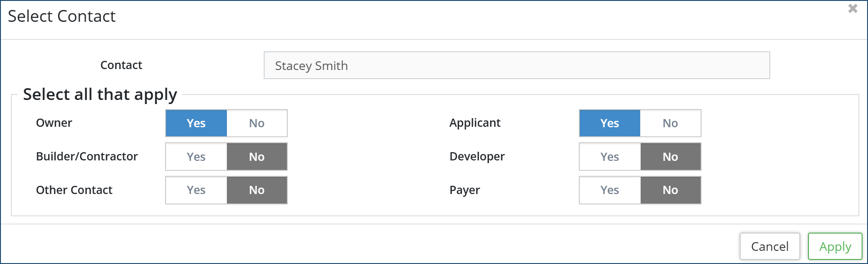
Task: Mark Developer as No
Action: click(x=670, y=157)
